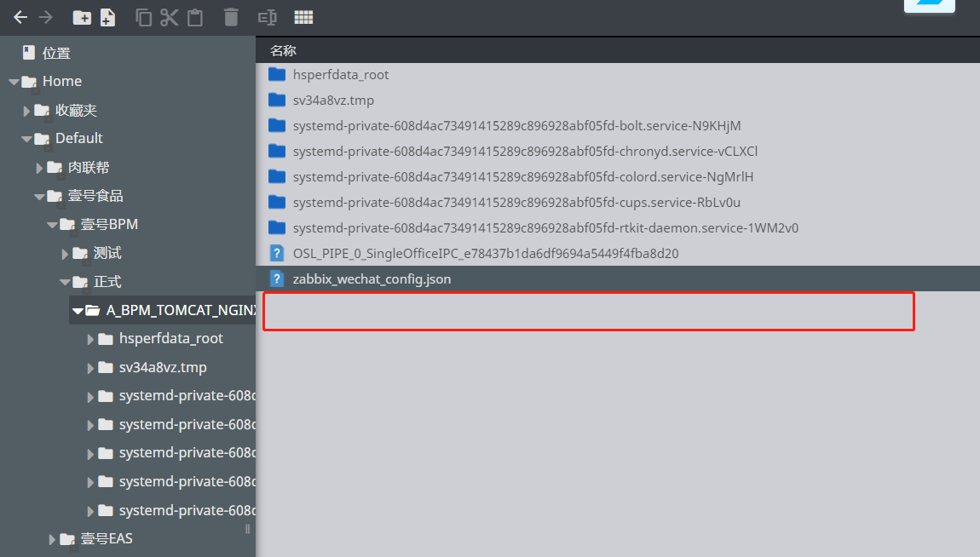Expand the 收藏夹 folder arrow

click(26, 111)
